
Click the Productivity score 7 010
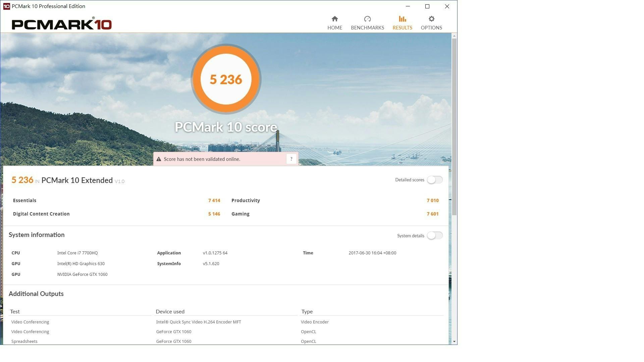tap(433, 200)
